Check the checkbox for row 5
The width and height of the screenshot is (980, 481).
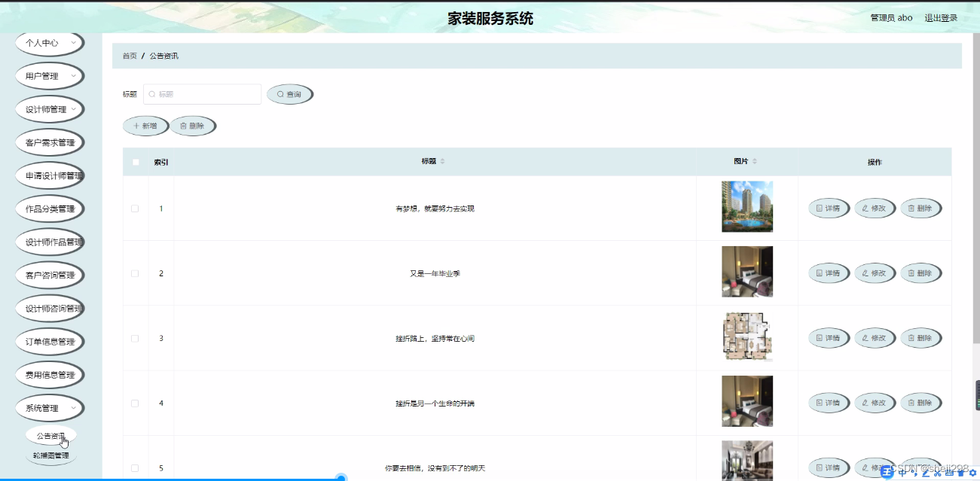pos(135,467)
